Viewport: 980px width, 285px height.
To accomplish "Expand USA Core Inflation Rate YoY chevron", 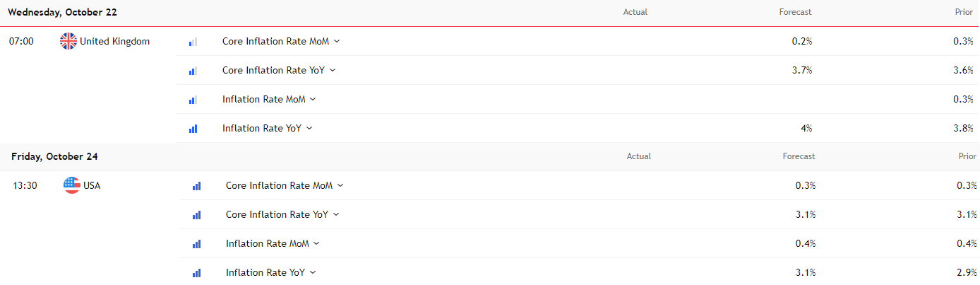I will [336, 214].
